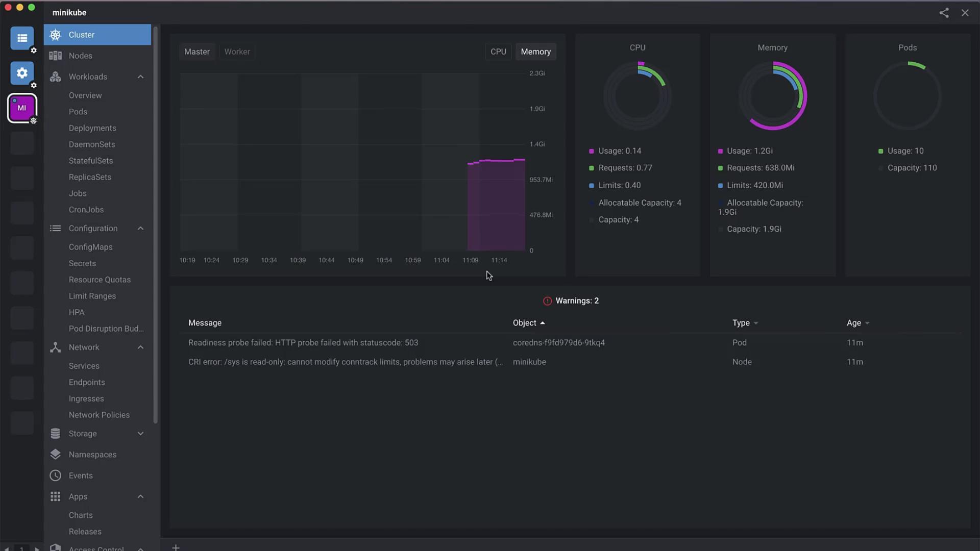Collapse the Network section chevron

tap(140, 347)
